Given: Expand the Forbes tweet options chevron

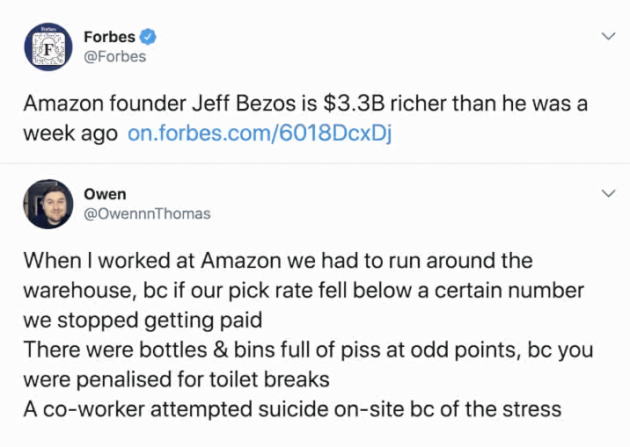Looking at the screenshot, I should [x=606, y=36].
